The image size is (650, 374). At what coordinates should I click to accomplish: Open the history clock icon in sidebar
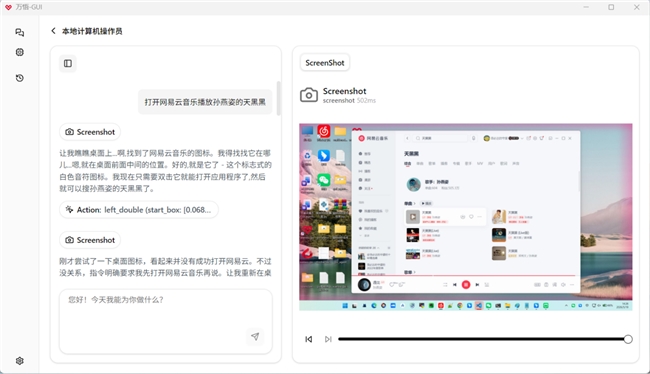coord(19,78)
